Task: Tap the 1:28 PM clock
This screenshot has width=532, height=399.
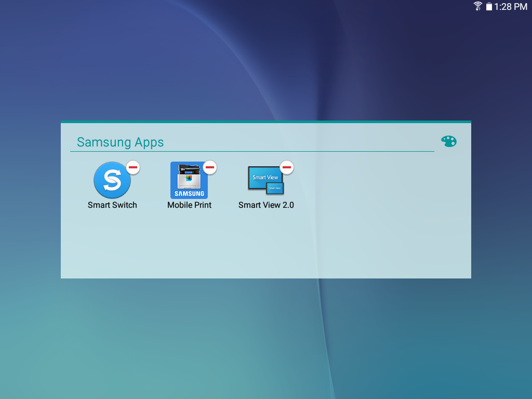Action: coord(511,6)
